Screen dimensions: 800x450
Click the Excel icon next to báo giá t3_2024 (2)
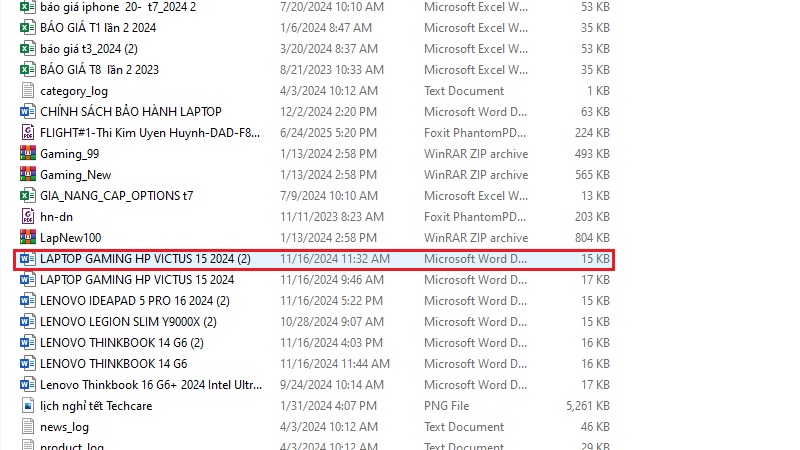coord(28,48)
